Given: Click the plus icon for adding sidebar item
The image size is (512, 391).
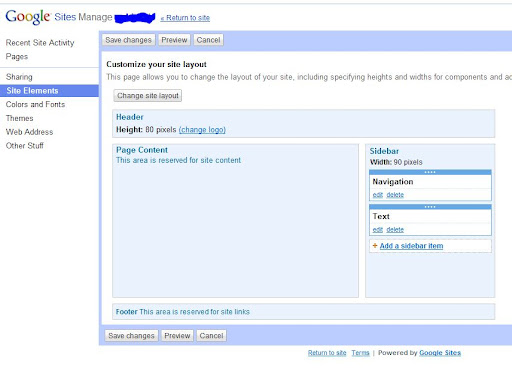Looking at the screenshot, I should [375, 246].
